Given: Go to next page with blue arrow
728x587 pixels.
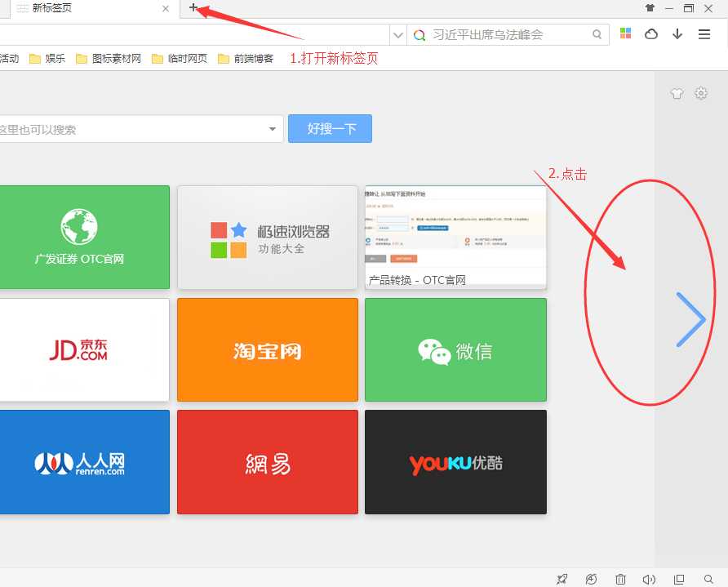Looking at the screenshot, I should tap(692, 320).
